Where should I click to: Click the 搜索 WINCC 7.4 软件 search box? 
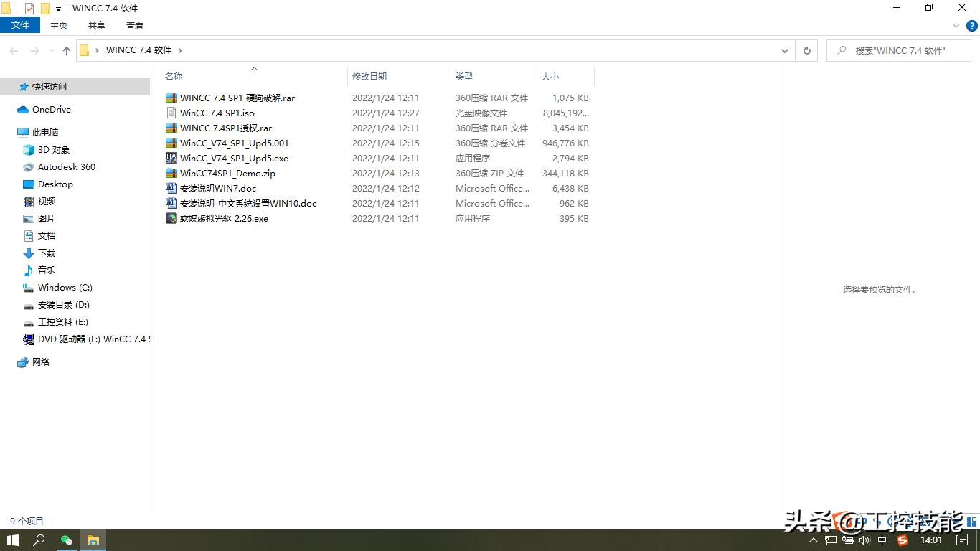click(x=897, y=50)
